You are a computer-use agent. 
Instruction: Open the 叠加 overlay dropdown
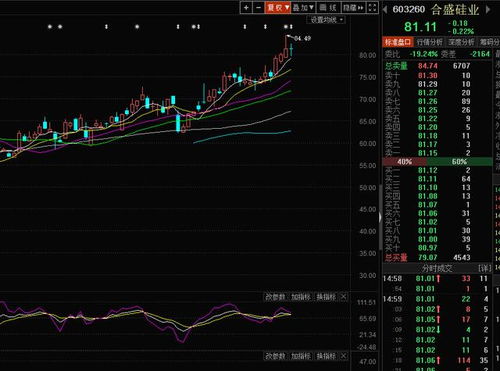tap(303, 7)
